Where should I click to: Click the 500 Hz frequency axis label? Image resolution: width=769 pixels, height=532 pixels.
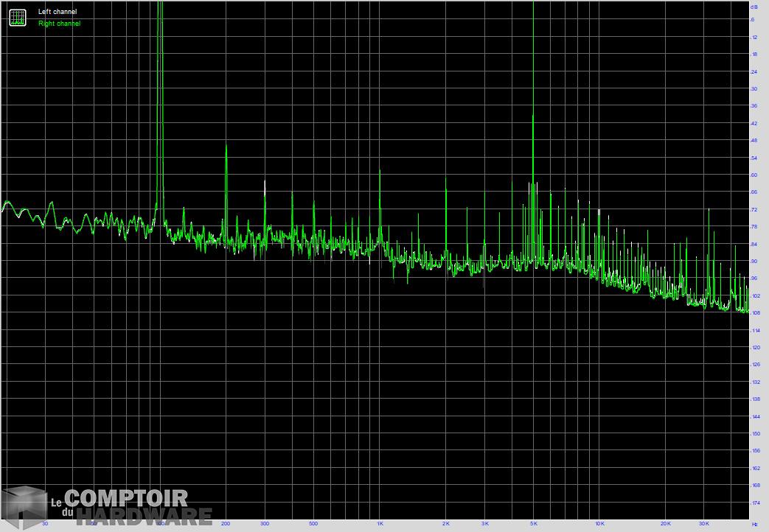click(313, 524)
